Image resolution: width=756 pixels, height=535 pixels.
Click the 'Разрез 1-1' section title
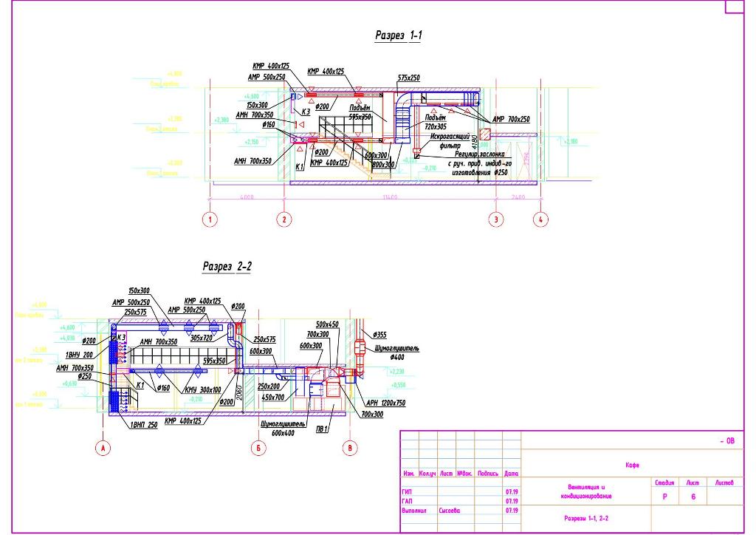coord(398,35)
